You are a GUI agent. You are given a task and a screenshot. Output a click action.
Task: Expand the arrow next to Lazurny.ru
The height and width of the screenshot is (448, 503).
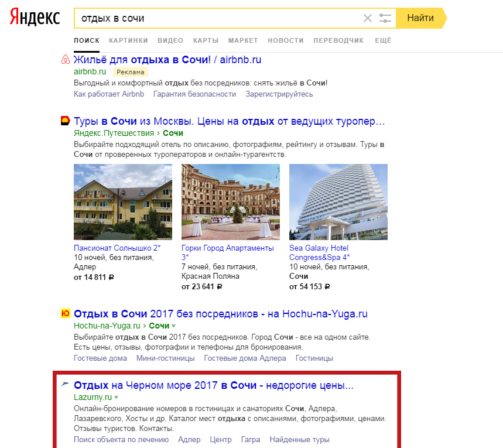117,398
